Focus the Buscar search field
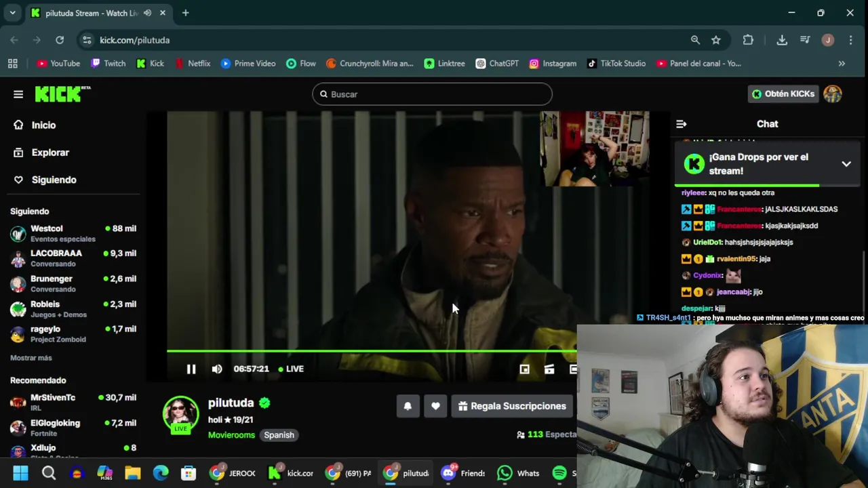This screenshot has width=868, height=488. (432, 94)
